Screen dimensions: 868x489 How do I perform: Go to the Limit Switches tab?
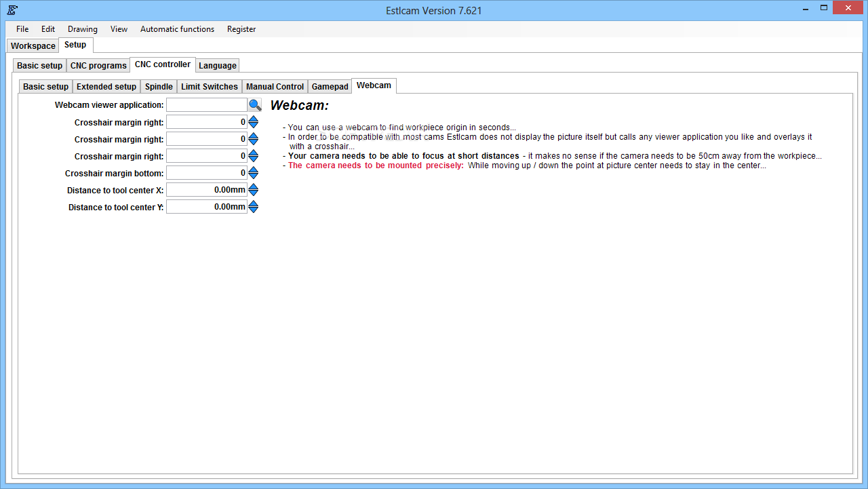pyautogui.click(x=210, y=87)
